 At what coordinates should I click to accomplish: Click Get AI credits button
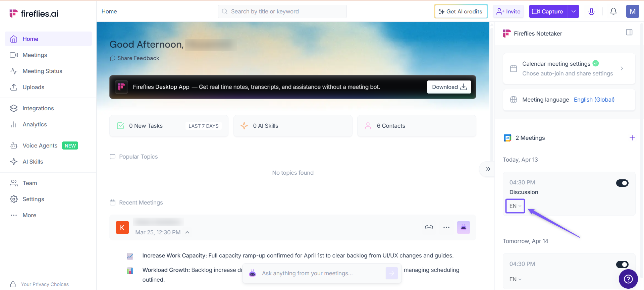(461, 11)
